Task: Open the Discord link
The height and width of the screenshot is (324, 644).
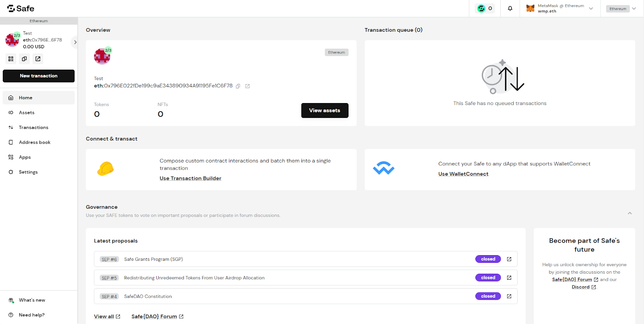Action: (584, 287)
